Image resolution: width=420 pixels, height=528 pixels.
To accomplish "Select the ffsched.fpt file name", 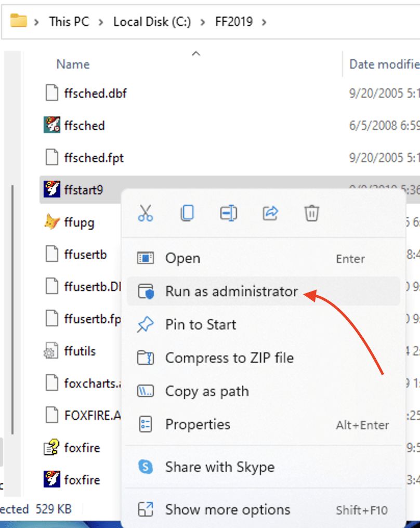I will pos(94,158).
